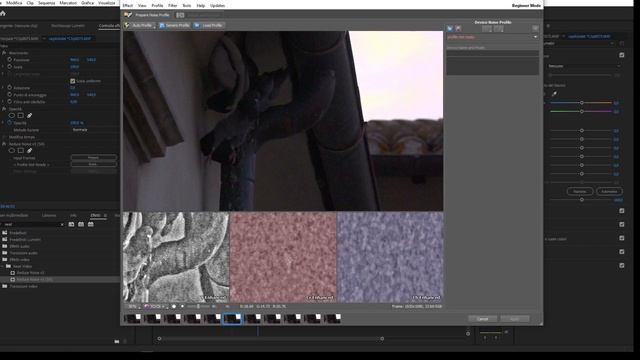Toggle the Scala uniforme checkbox
Screen dimensions: 640x360
[x=73, y=81]
